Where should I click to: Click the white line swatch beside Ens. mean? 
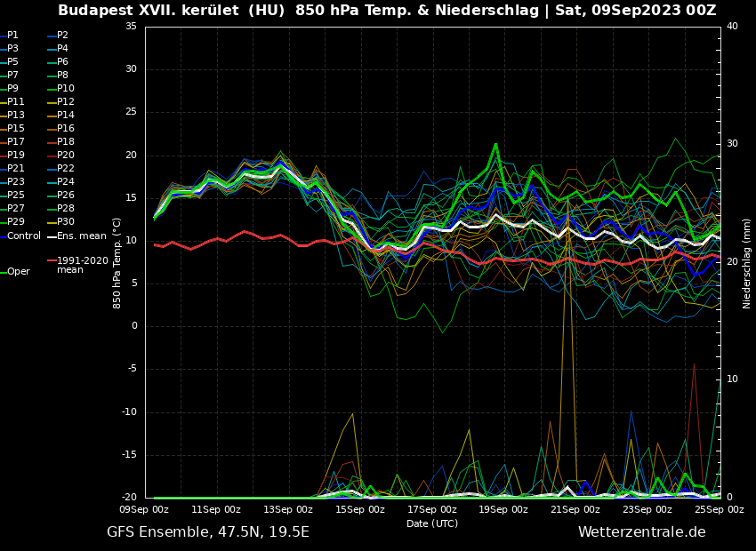(52, 236)
